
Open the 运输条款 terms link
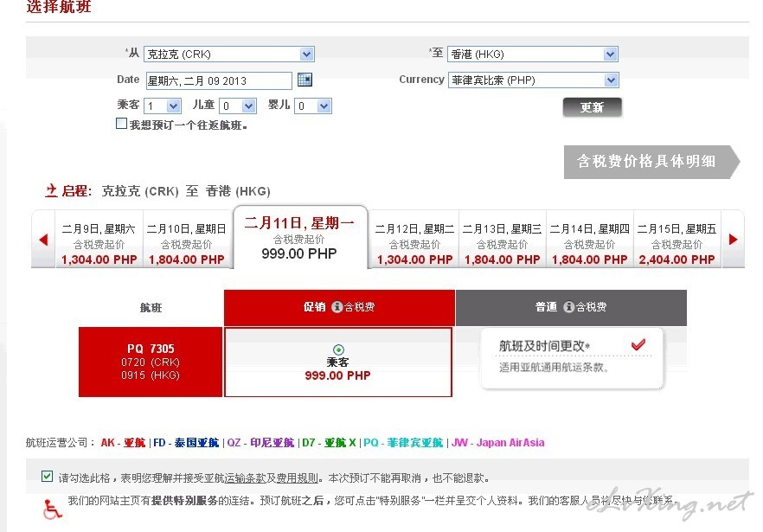246,478
